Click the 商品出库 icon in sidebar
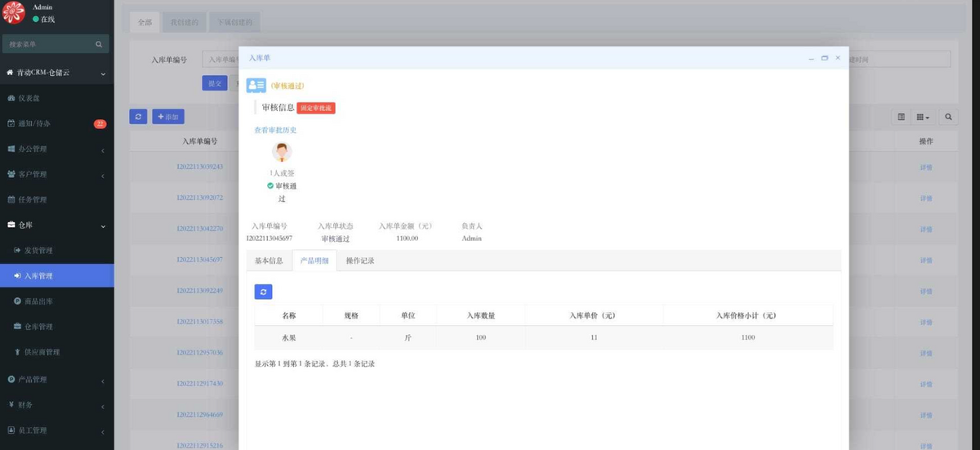 [x=17, y=301]
